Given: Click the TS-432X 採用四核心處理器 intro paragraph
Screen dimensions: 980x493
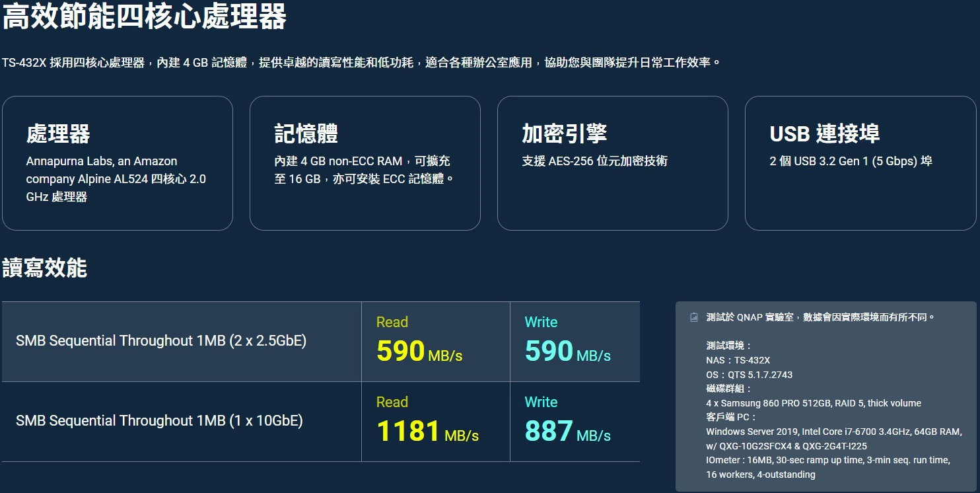Looking at the screenshot, I should coord(361,63).
